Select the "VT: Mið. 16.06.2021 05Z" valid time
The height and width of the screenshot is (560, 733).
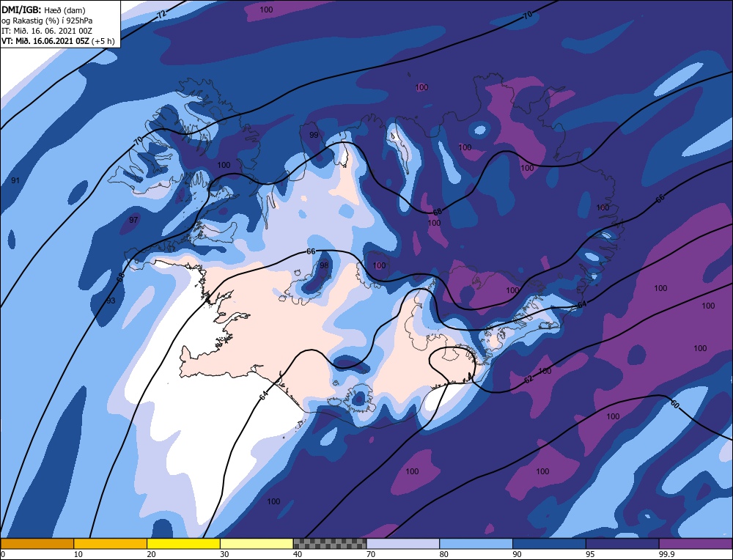[x=45, y=41]
